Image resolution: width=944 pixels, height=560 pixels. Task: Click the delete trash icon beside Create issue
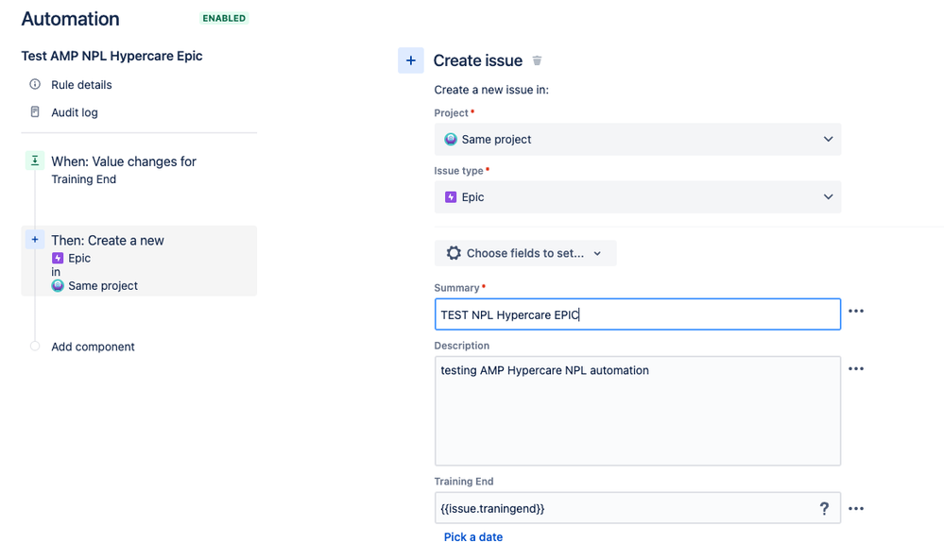538,60
